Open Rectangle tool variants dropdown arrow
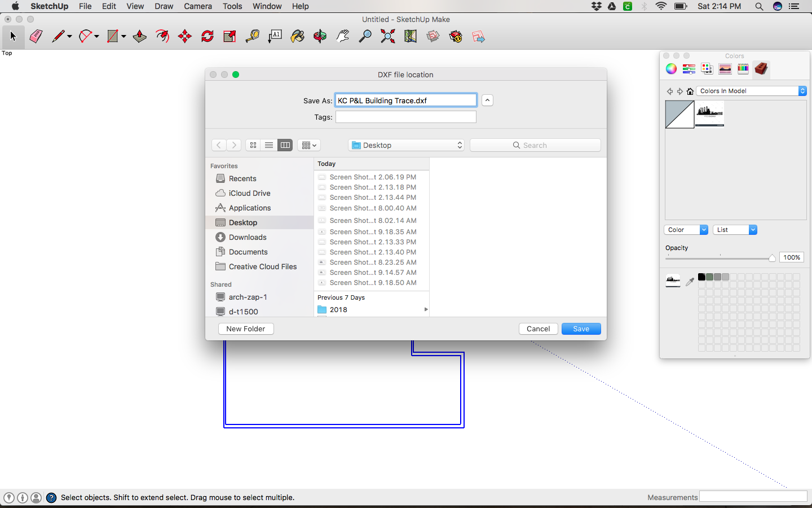Screen dimensions: 812x508 click(123, 37)
